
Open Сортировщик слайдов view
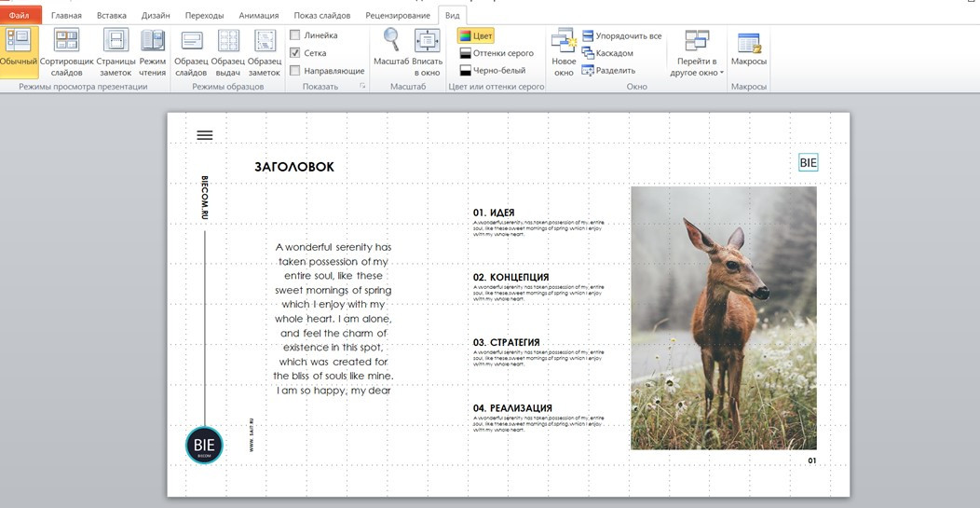click(x=66, y=39)
